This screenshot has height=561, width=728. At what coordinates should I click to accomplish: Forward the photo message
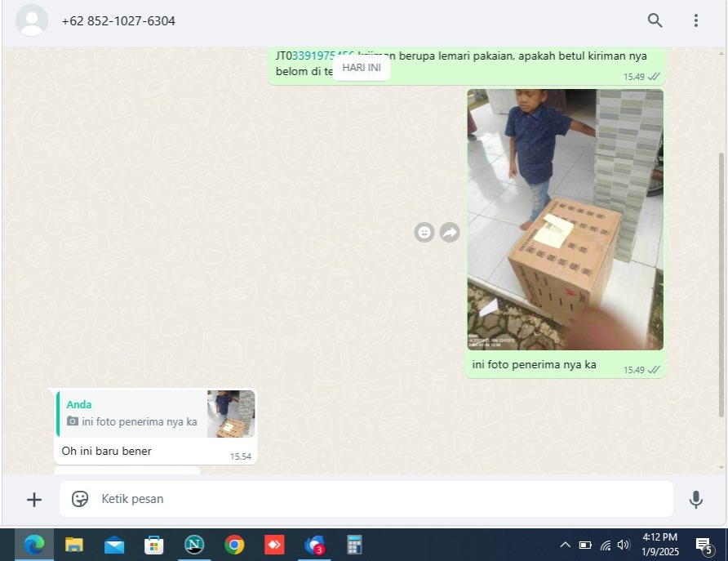(450, 232)
